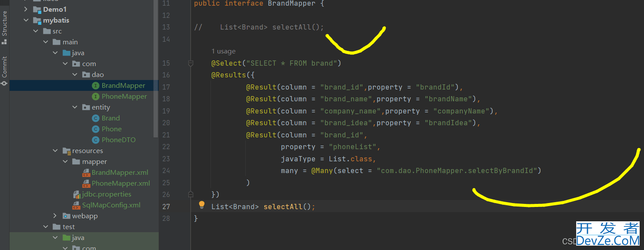Click the "SELECT * FROM brand" query string
The image size is (644, 250).
coord(291,63)
